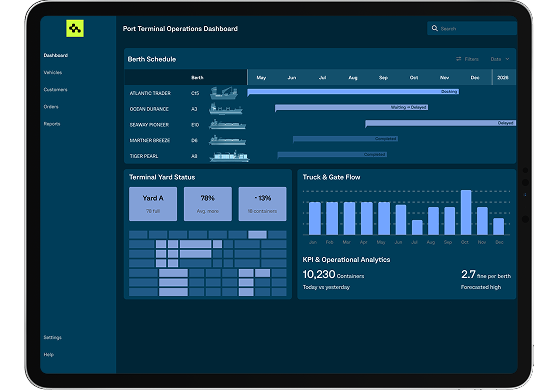Select the Nov column header

click(444, 77)
